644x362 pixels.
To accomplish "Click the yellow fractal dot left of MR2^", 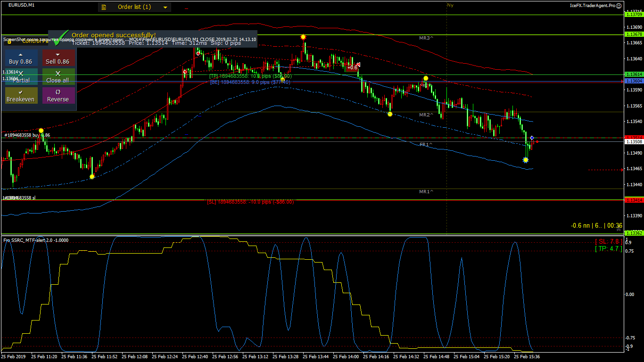I will pos(390,114).
